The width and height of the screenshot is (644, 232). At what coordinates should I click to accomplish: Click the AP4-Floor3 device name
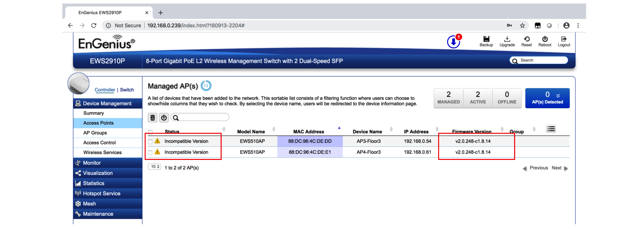(369, 152)
